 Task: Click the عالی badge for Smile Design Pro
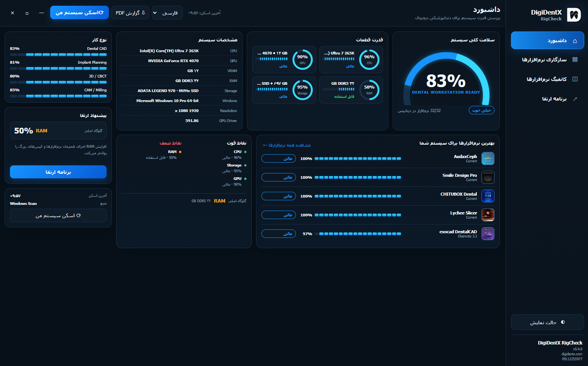[279, 177]
